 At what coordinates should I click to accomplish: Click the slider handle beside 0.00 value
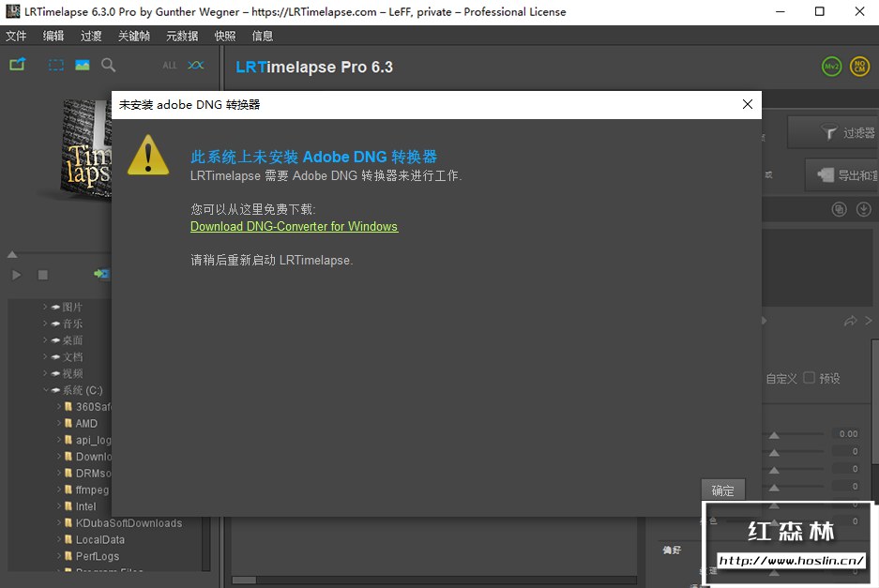tap(774, 435)
